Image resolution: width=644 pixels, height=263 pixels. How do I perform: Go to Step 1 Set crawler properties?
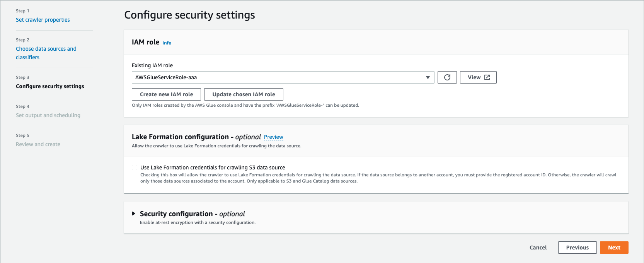coord(43,20)
